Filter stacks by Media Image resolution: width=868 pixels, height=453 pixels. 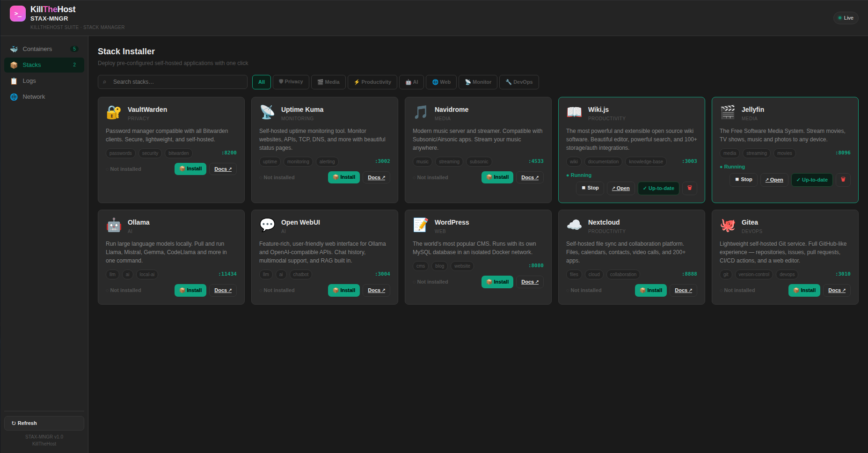[328, 82]
